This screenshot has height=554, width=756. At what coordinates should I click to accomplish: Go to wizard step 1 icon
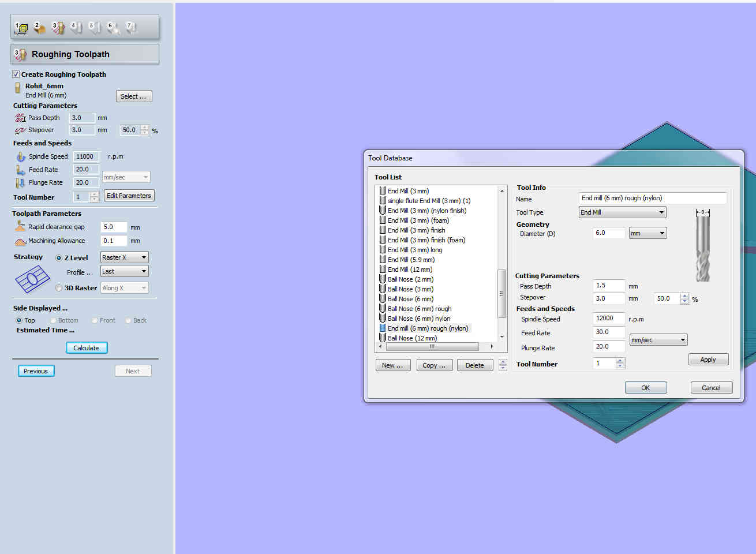(x=21, y=28)
